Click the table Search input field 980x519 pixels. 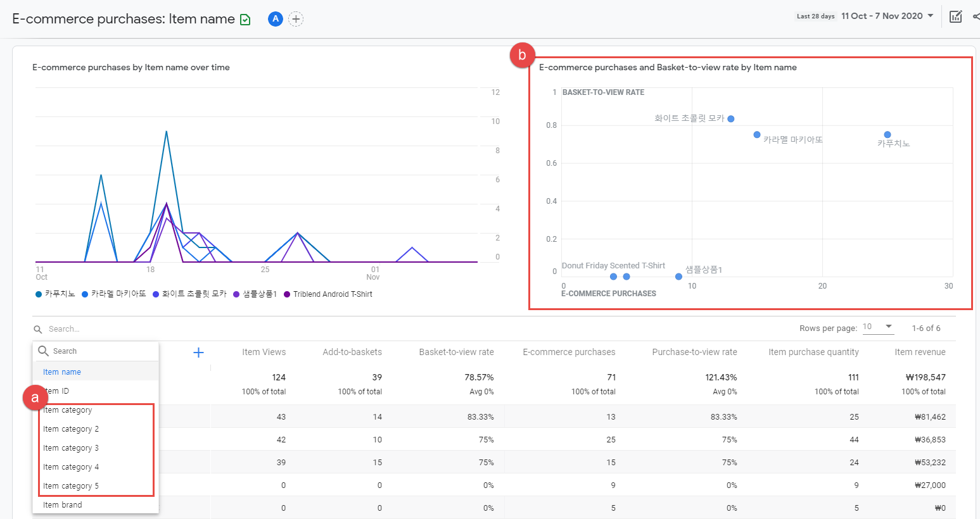tap(127, 329)
